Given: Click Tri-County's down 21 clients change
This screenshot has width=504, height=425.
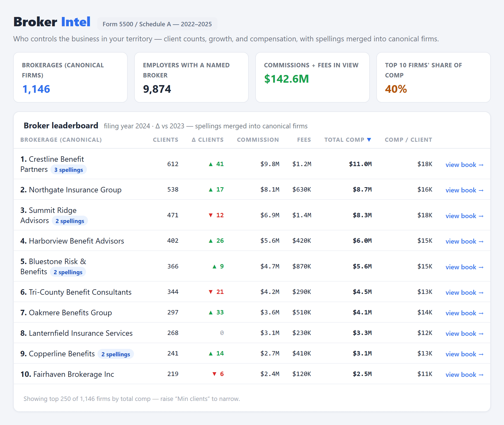Looking at the screenshot, I should click(x=216, y=292).
